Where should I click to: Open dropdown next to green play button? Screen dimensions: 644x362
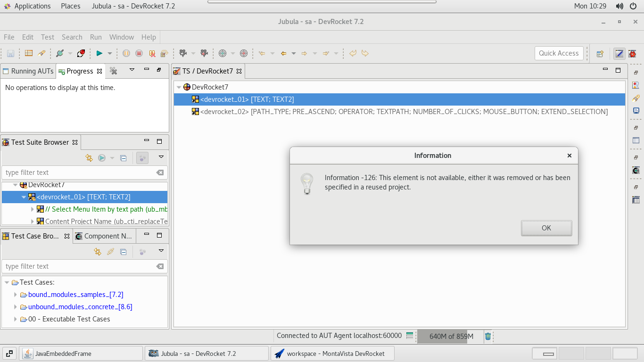(110, 53)
